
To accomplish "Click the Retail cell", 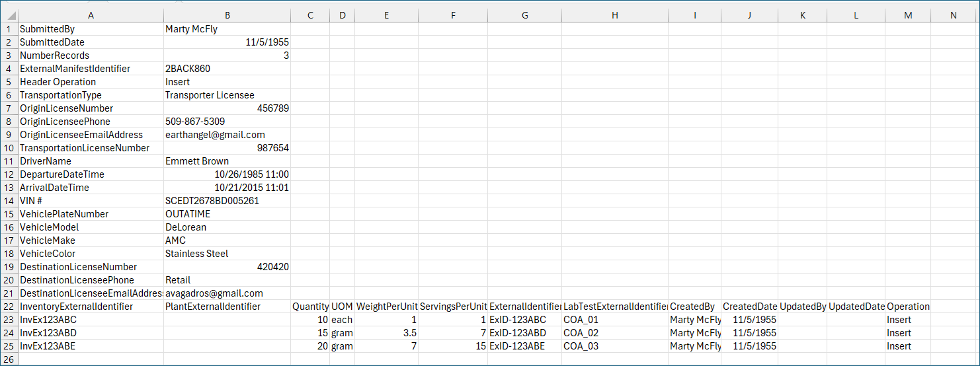I will click(227, 280).
